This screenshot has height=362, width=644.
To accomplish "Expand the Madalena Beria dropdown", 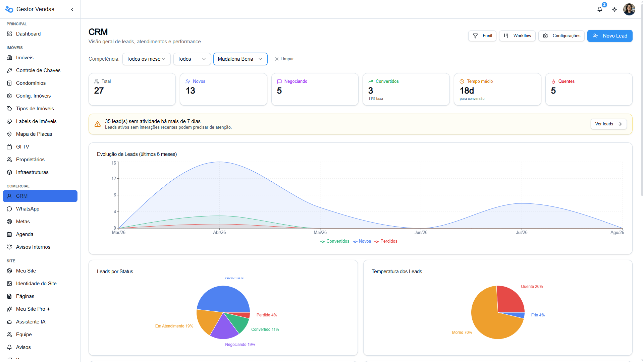I will [240, 59].
